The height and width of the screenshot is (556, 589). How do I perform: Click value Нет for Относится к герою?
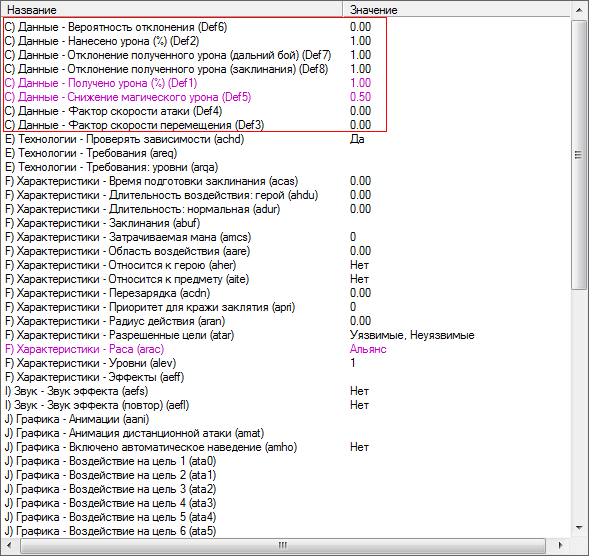coord(359,265)
